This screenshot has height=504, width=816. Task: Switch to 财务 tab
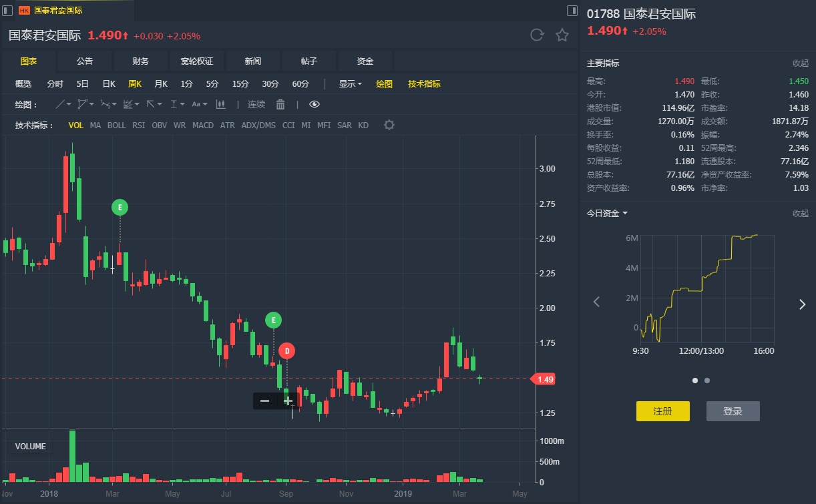pyautogui.click(x=141, y=61)
